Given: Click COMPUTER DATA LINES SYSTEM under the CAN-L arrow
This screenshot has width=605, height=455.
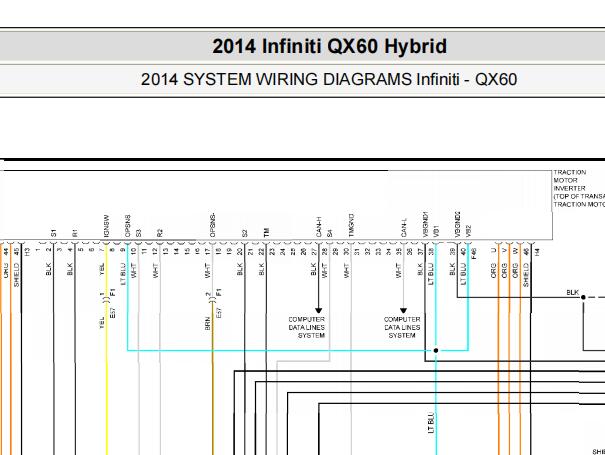Looking at the screenshot, I should click(x=402, y=327).
